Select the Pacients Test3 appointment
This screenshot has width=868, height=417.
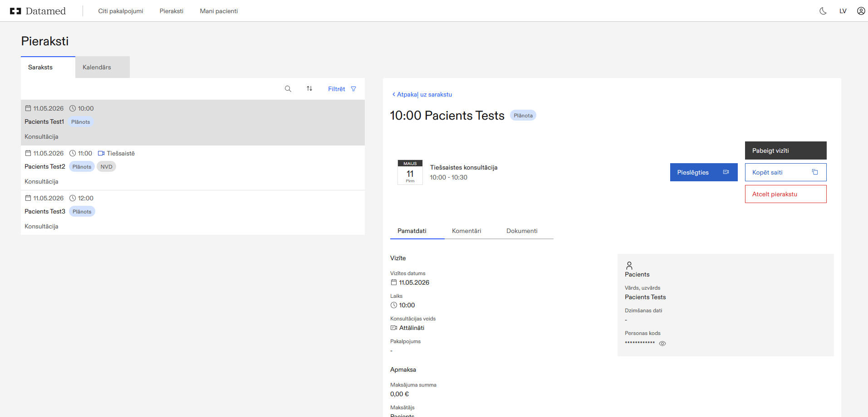pos(193,212)
